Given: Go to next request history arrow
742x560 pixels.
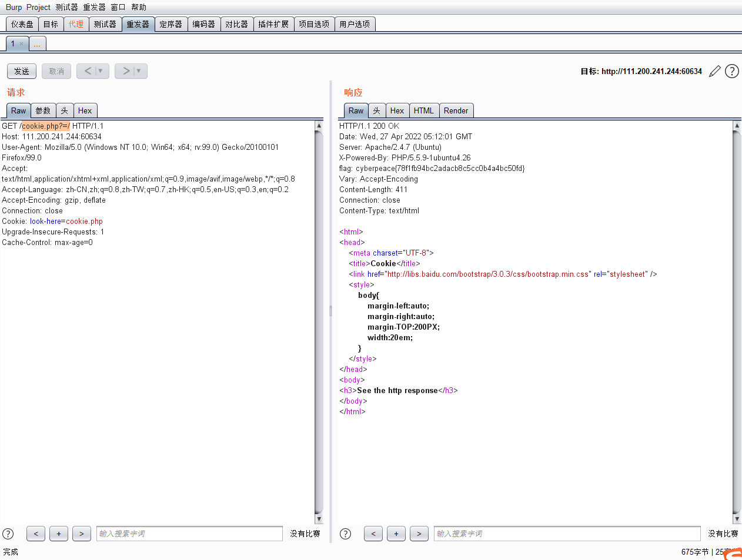Looking at the screenshot, I should pos(126,71).
